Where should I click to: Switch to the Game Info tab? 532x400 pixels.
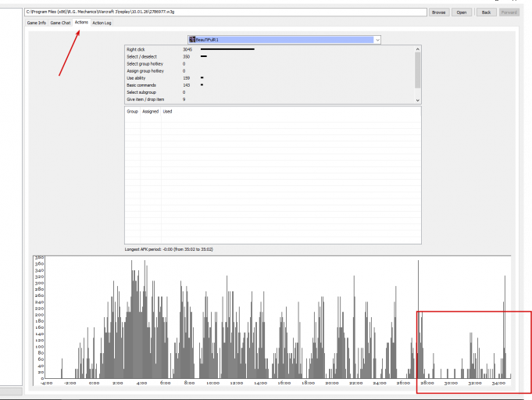(36, 23)
